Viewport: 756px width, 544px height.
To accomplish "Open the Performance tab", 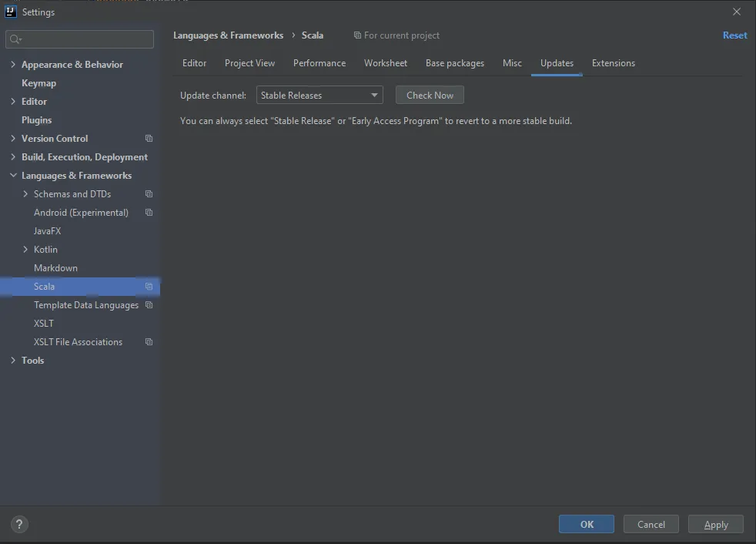I will coord(319,63).
